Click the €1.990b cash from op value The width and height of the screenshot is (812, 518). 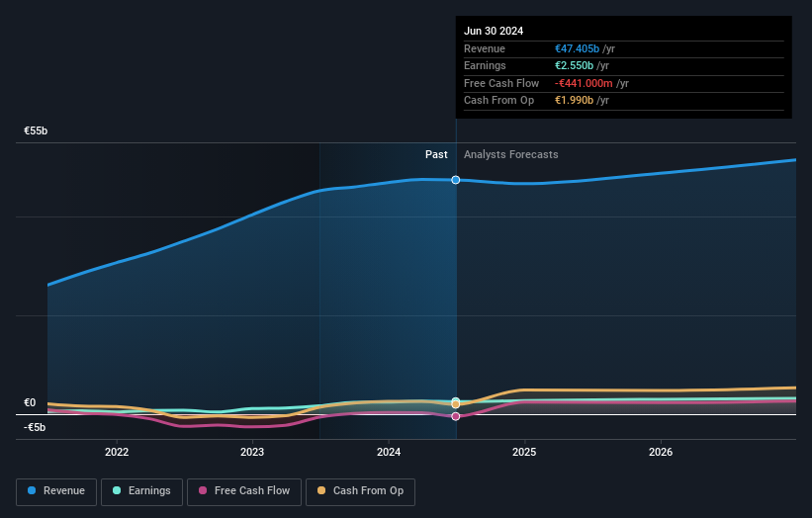pyautogui.click(x=574, y=101)
